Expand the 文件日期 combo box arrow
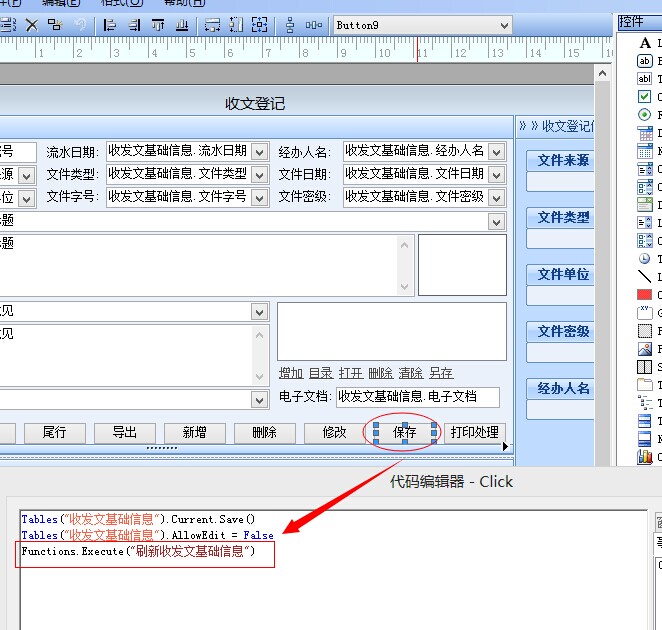This screenshot has height=630, width=662. (496, 174)
